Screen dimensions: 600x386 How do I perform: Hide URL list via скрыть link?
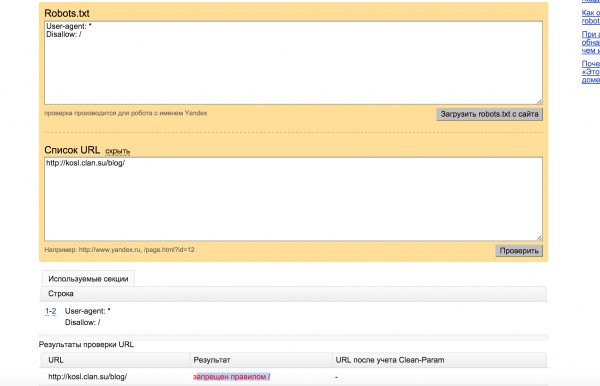pos(117,151)
